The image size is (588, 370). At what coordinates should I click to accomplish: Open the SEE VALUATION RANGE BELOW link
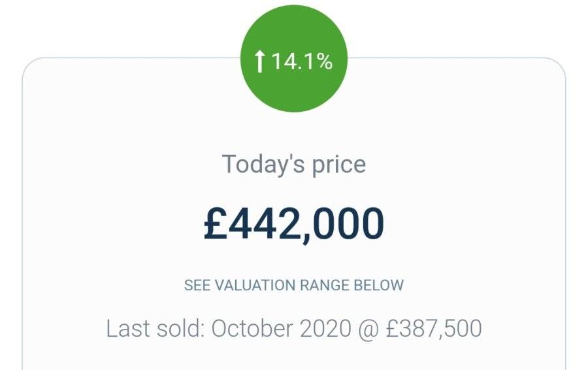point(294,285)
